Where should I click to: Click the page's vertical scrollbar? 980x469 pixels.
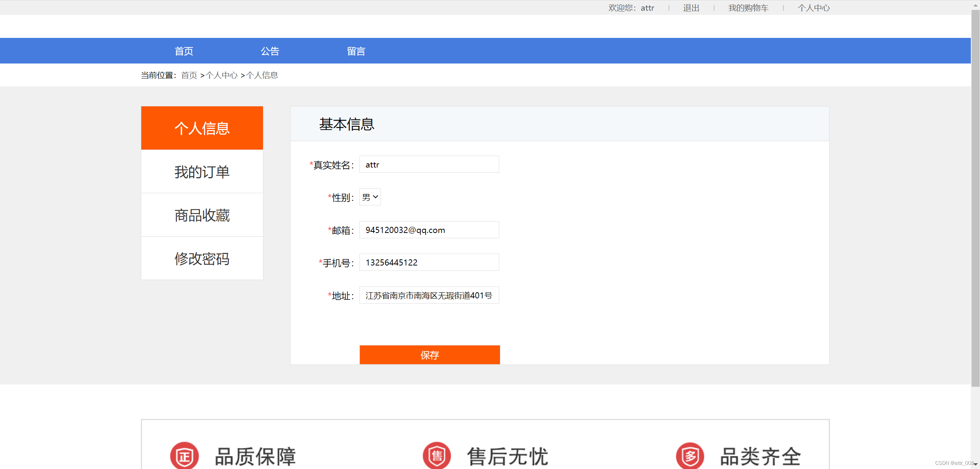coord(975,191)
